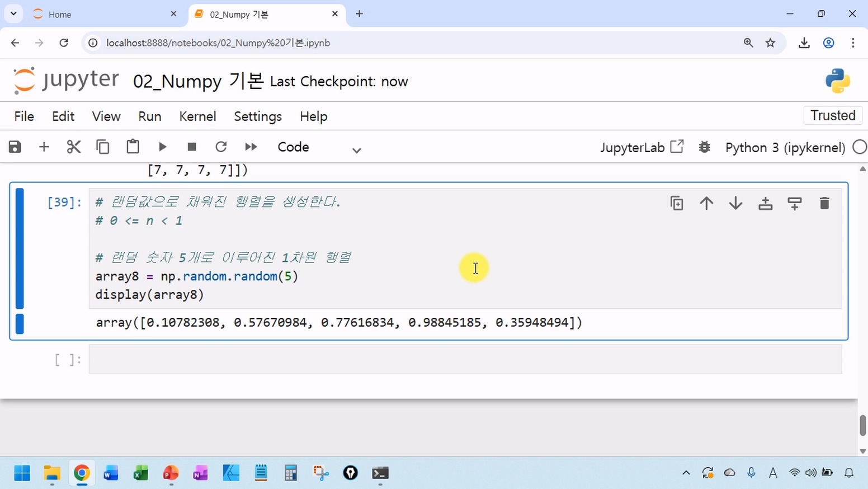Click the Jupyter logo

tap(66, 80)
